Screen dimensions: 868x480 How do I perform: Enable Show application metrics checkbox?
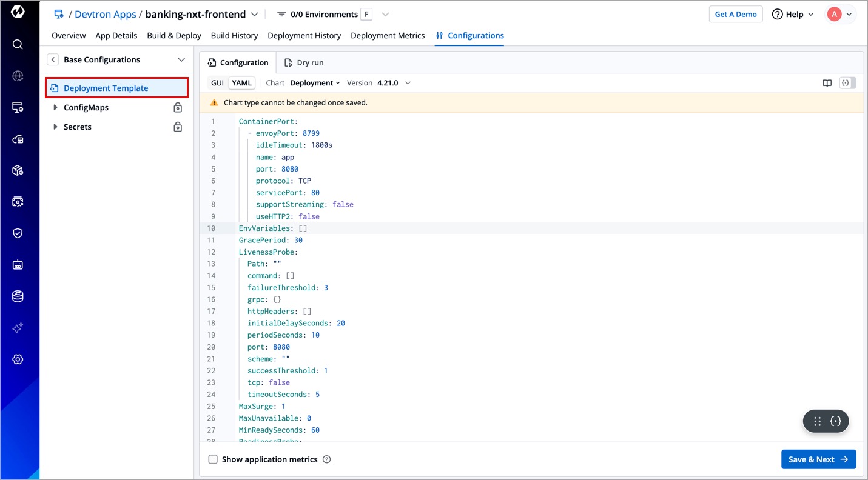pyautogui.click(x=213, y=459)
